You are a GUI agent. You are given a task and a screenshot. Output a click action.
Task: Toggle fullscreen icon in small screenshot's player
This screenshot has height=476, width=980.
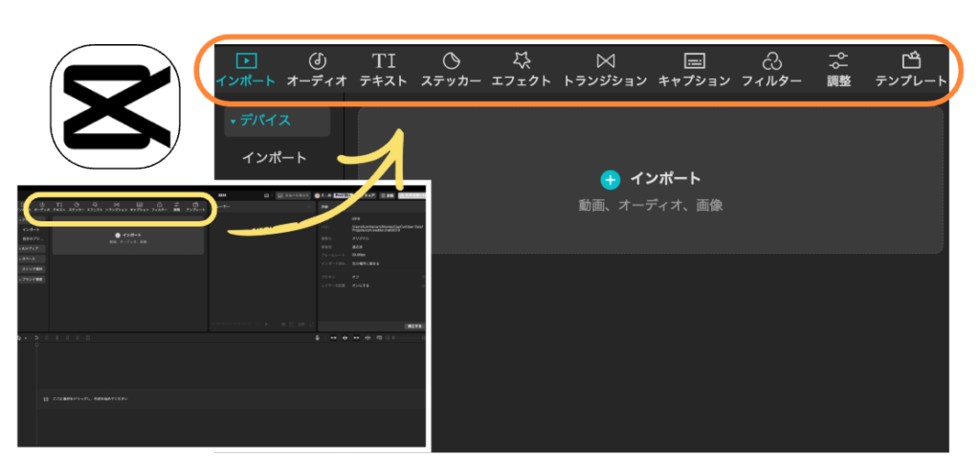point(312,324)
